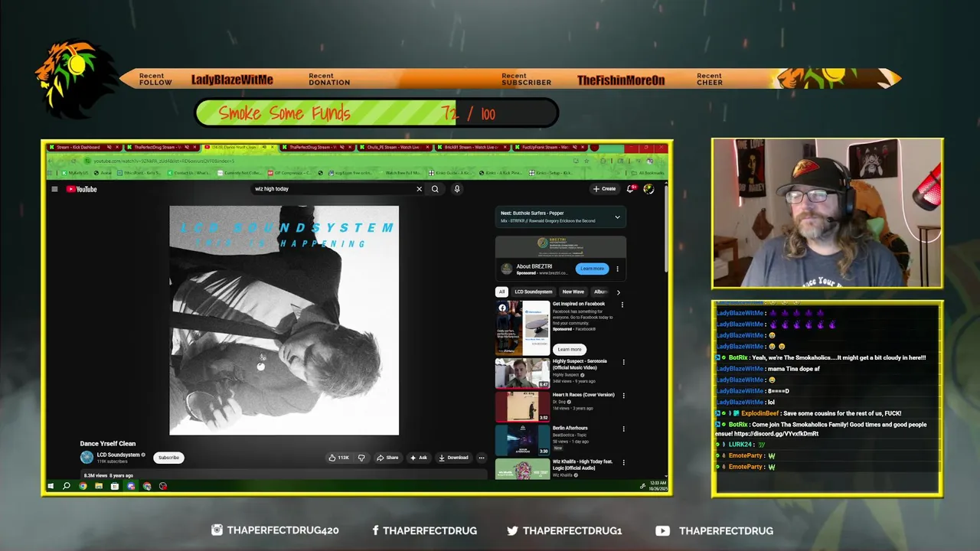Open the YouTube account avatar menu
This screenshot has width=980, height=551.
point(648,189)
